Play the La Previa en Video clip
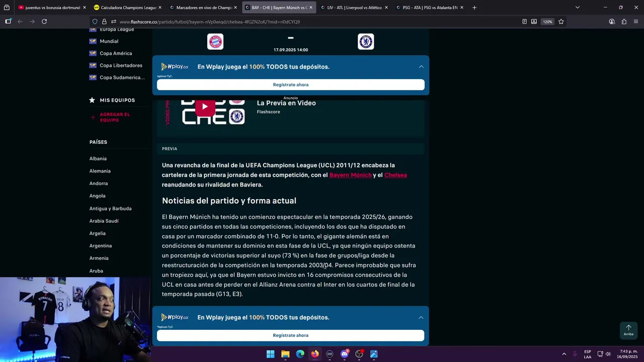This screenshot has height=362, width=644. point(205,107)
